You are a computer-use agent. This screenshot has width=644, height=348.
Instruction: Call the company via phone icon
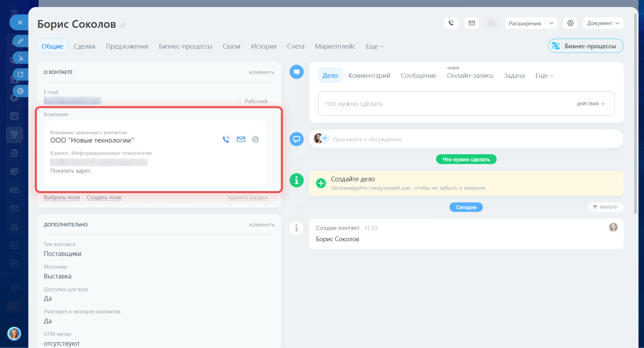click(x=226, y=139)
